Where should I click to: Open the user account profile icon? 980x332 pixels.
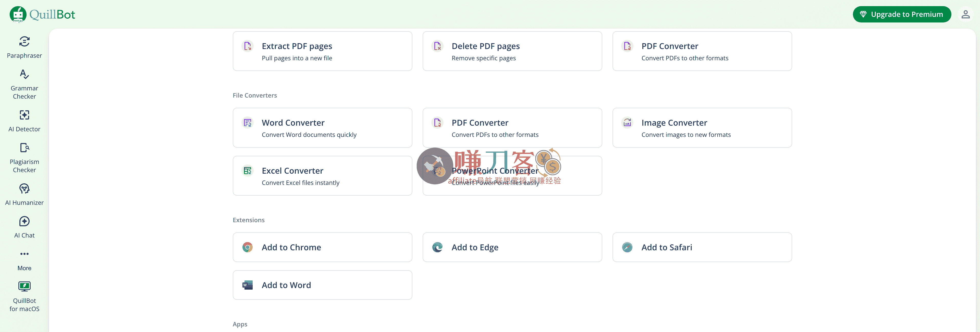click(x=965, y=15)
